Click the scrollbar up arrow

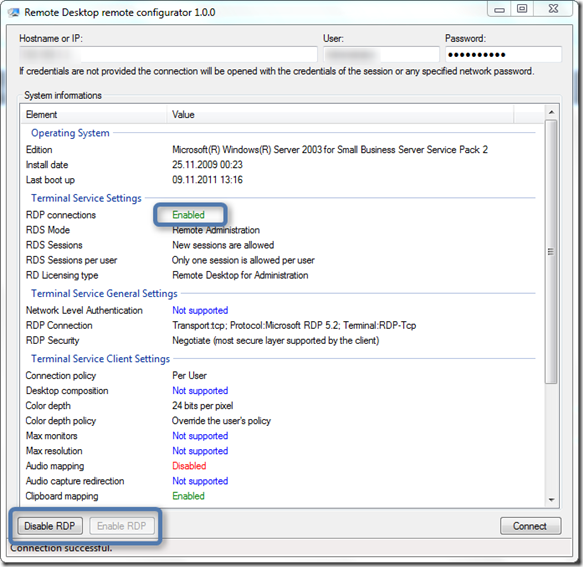[x=551, y=112]
